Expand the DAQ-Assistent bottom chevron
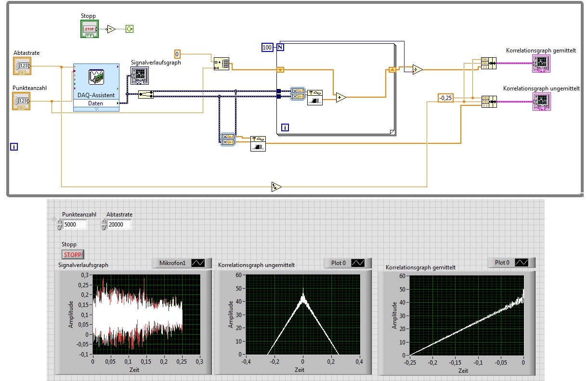Image resolution: width=588 pixels, height=381 pixels. coord(96,109)
